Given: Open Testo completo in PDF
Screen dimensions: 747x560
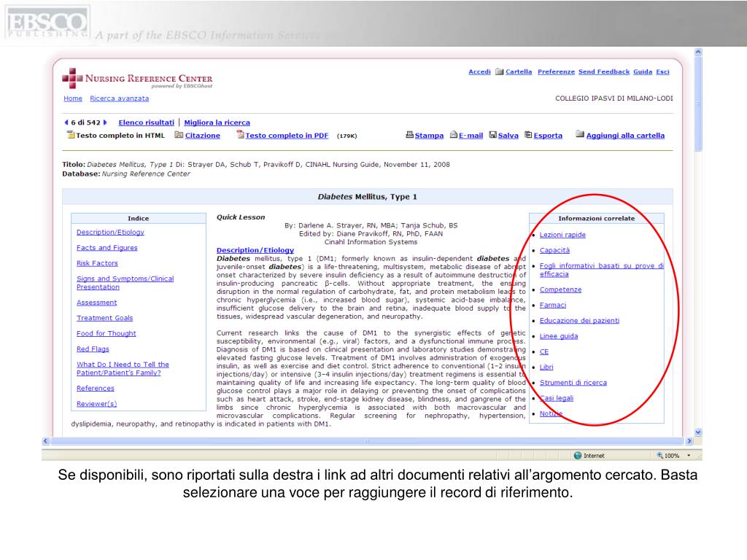Looking at the screenshot, I should (287, 135).
